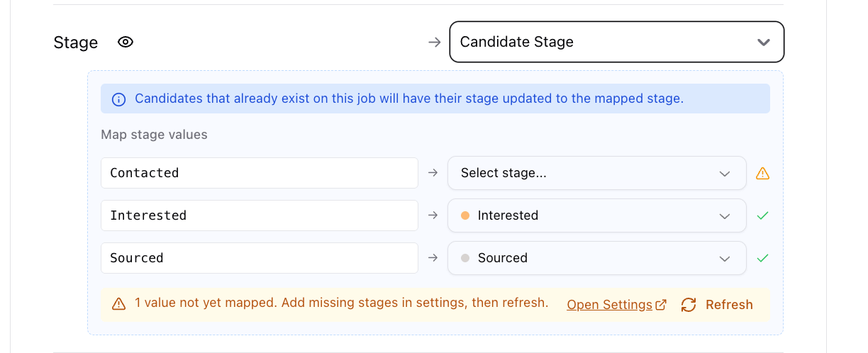Open the Sourced stage mapping dropdown
This screenshot has width=868, height=353.
596,258
